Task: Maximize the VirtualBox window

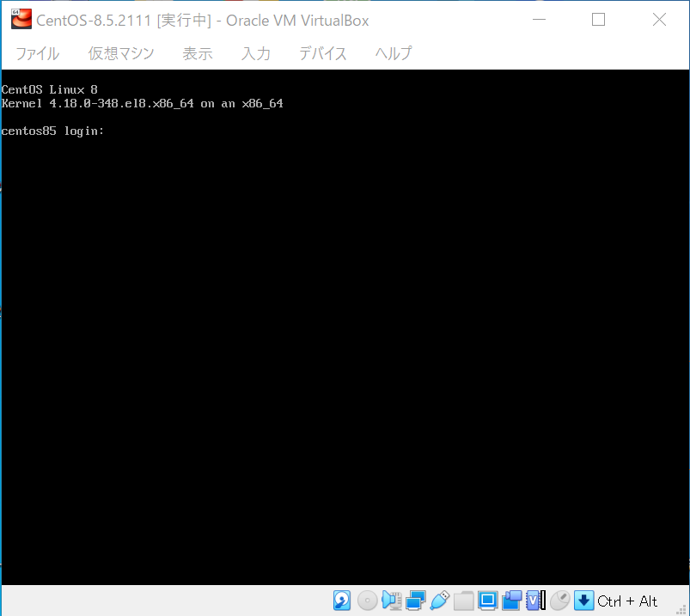Action: [598, 20]
